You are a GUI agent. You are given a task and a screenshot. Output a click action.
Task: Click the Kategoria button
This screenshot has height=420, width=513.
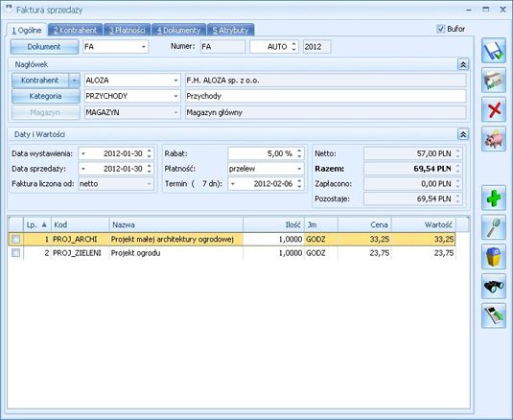pos(46,96)
